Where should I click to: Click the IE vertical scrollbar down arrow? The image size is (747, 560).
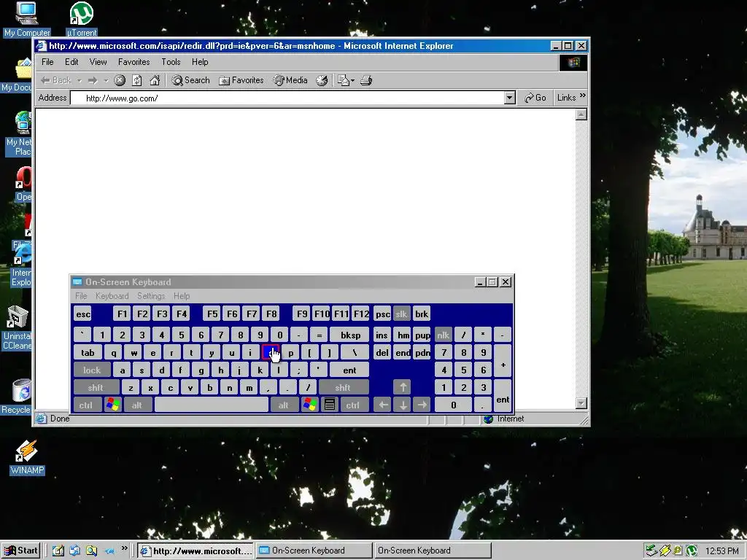[x=581, y=403]
